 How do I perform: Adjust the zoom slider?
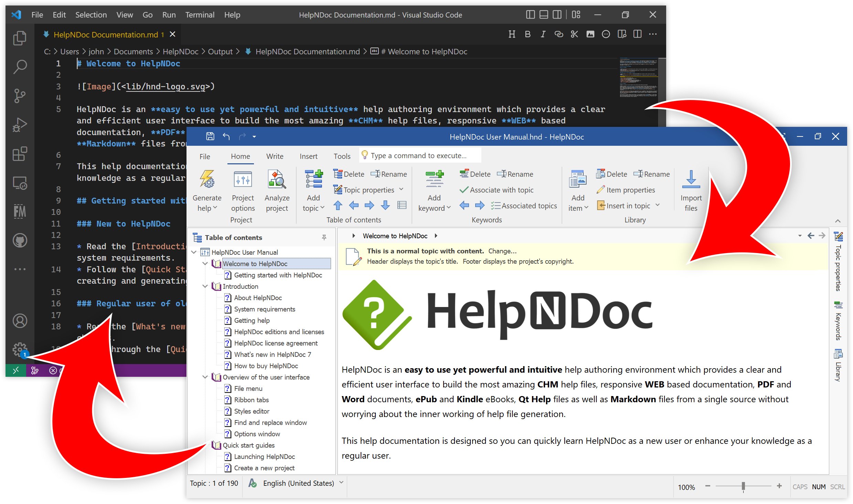pyautogui.click(x=743, y=486)
